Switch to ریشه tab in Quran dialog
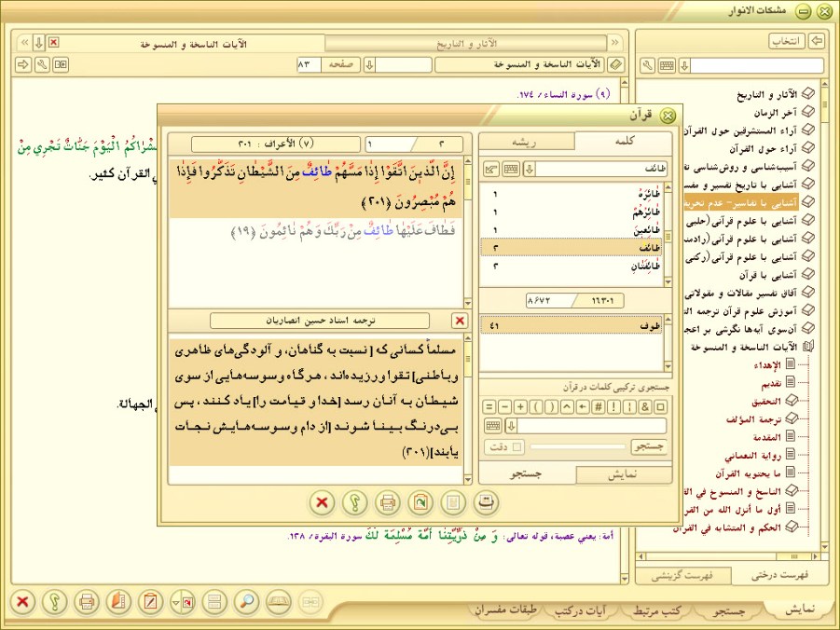840x630 pixels. click(x=526, y=142)
